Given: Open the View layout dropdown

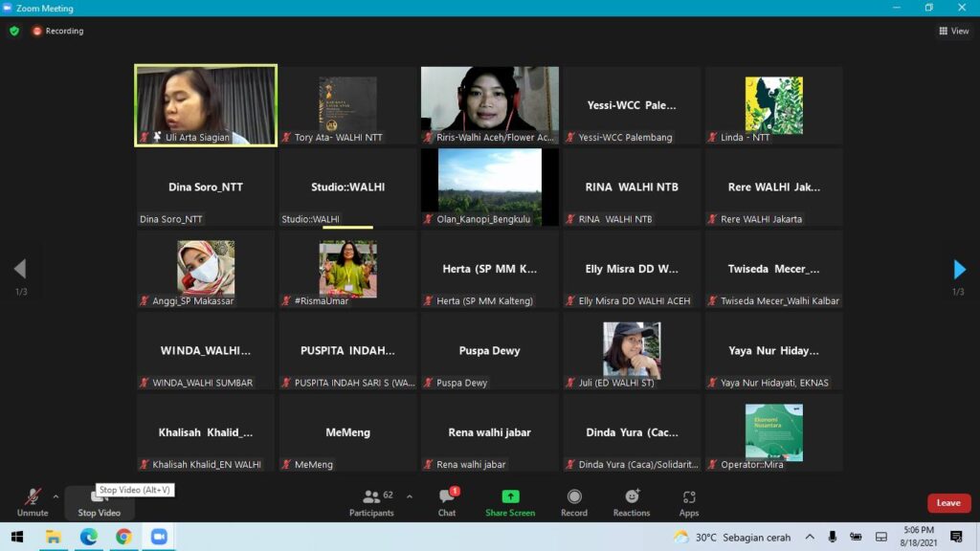Looking at the screenshot, I should tap(953, 31).
